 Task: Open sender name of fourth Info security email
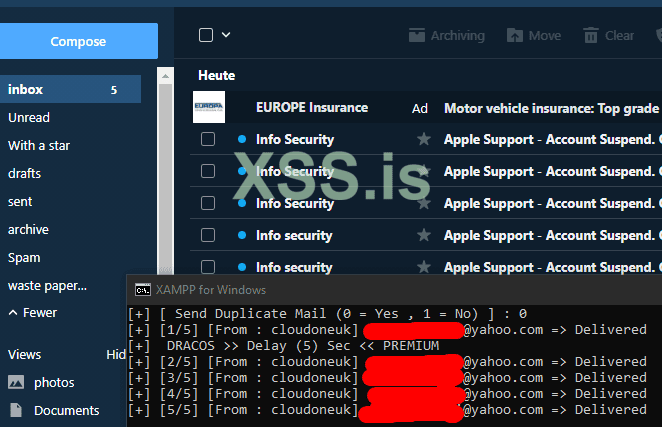tap(294, 235)
